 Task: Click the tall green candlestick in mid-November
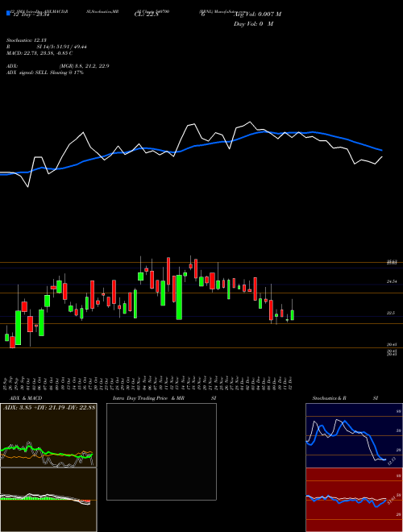(179, 297)
